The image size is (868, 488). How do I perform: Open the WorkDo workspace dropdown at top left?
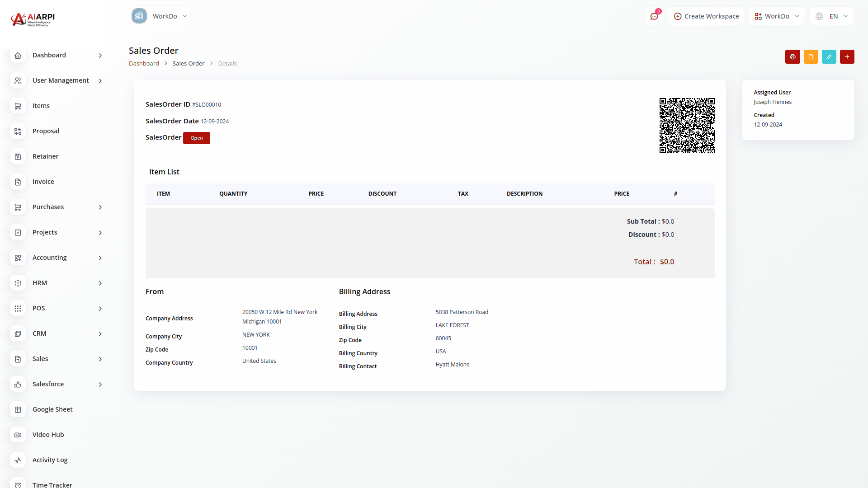point(160,16)
